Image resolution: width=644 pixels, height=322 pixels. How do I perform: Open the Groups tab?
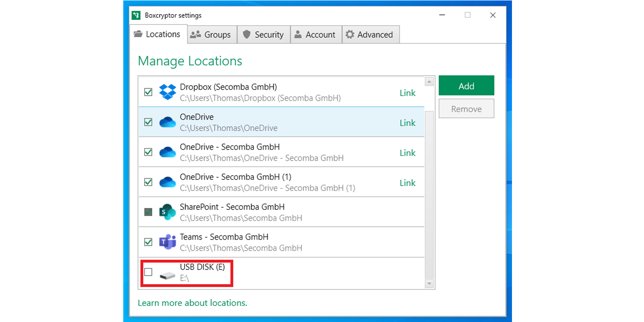point(212,34)
